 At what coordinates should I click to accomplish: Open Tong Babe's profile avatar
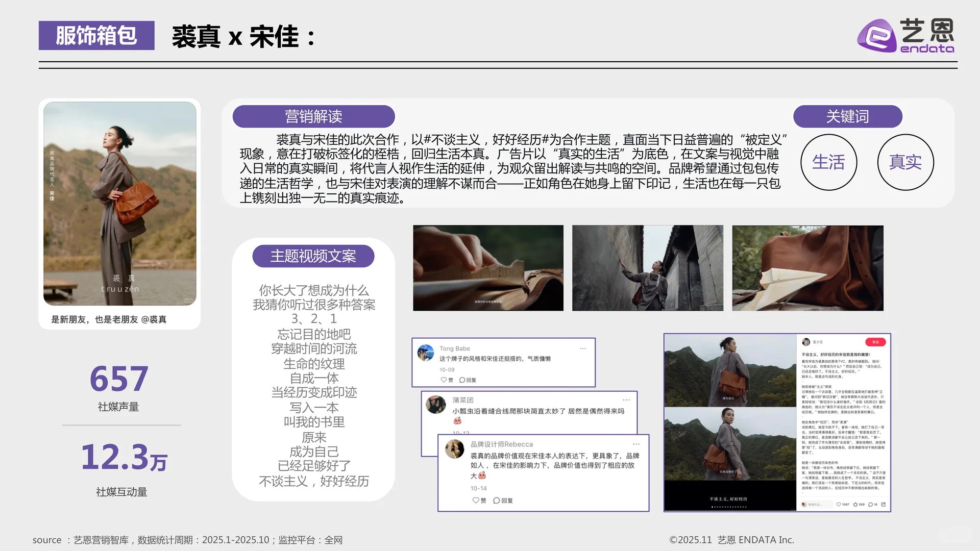(x=426, y=353)
